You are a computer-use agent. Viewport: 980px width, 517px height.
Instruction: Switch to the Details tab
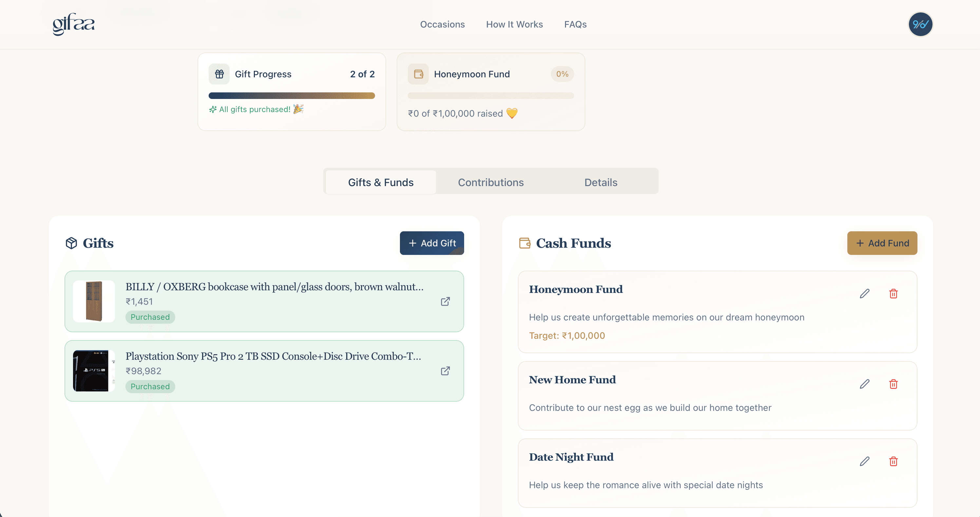pos(601,182)
